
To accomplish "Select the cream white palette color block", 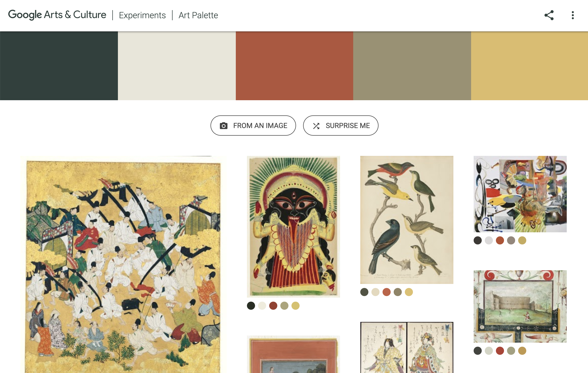I will pos(177,66).
